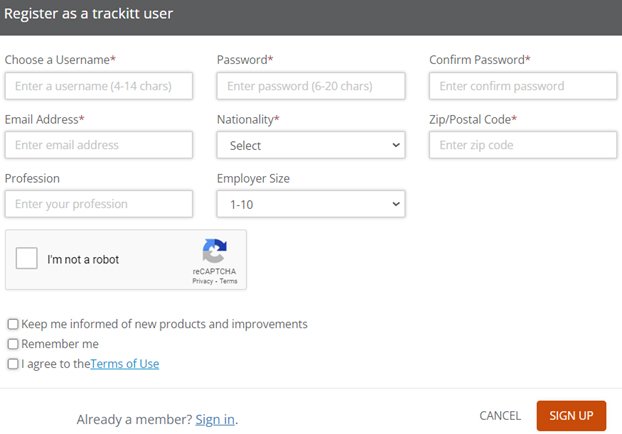622x434 pixels.
Task: Focus the Zip/Postal Code field
Action: click(x=523, y=145)
